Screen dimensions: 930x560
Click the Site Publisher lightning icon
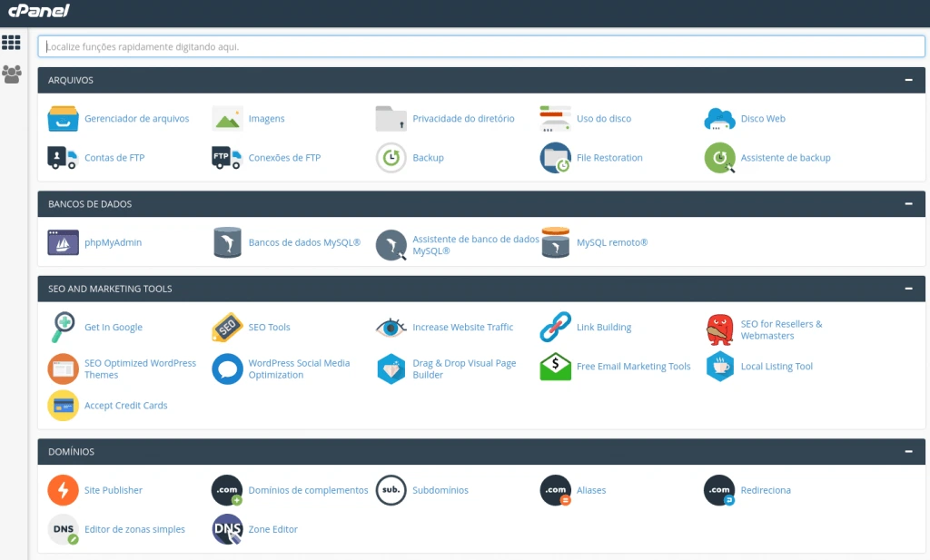point(63,490)
